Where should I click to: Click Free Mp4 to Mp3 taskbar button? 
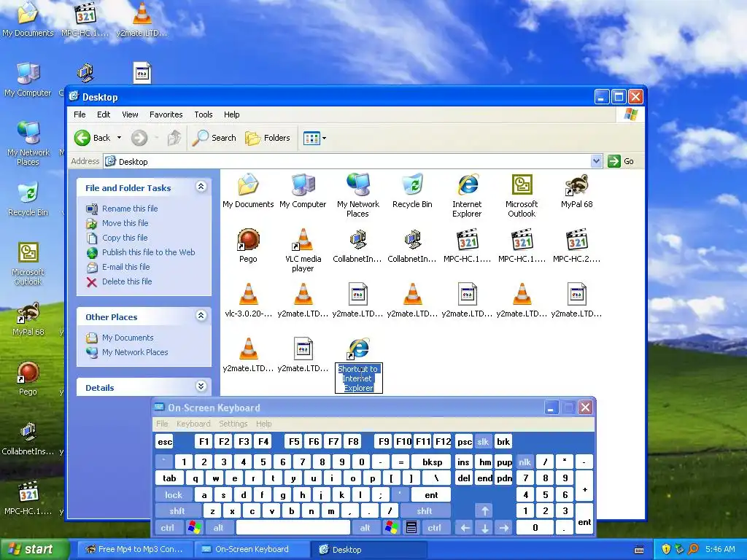[134, 550]
